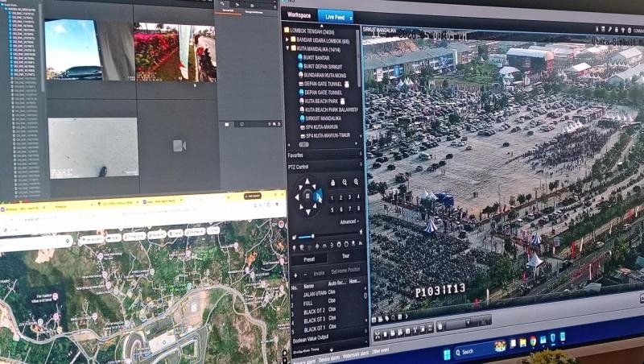Select the BUKIT BANTAR camera

coord(313,57)
